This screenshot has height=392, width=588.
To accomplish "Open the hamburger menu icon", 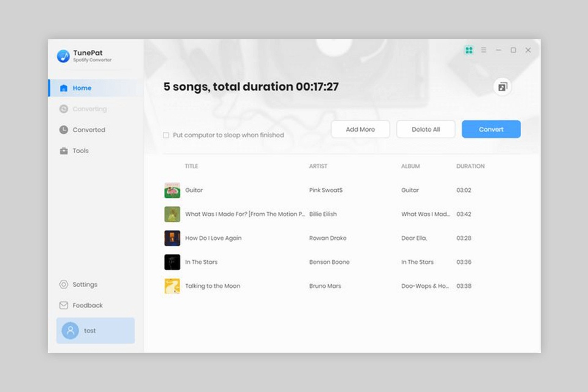I will coord(484,50).
